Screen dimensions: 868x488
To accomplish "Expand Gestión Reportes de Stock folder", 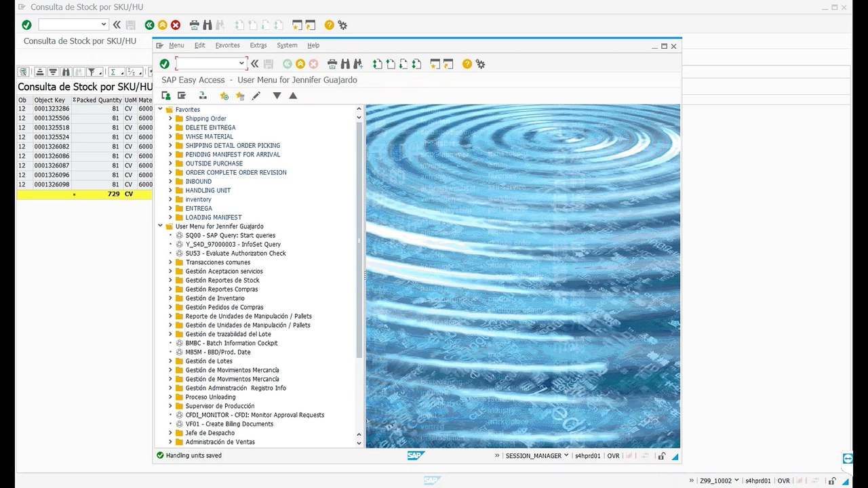I will pos(170,280).
